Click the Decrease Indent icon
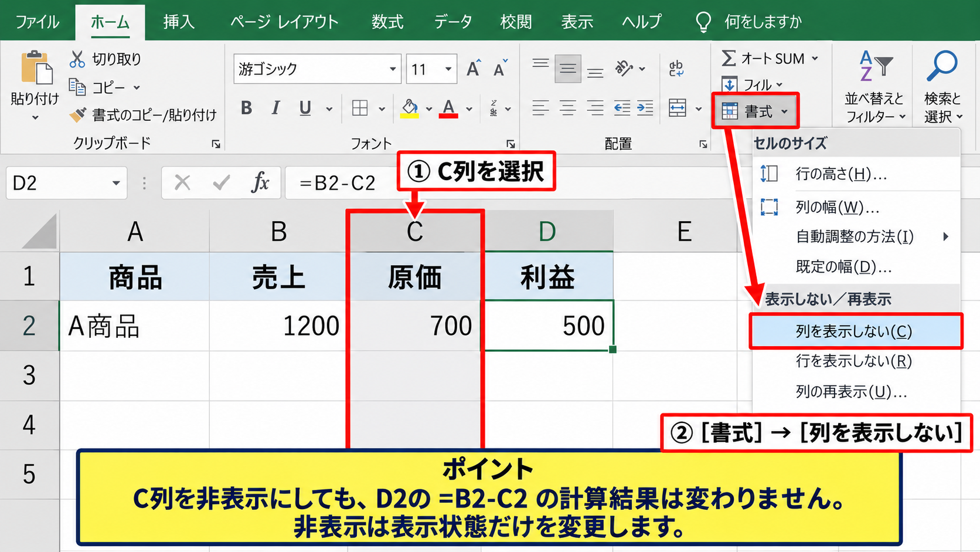980x552 pixels. point(622,108)
